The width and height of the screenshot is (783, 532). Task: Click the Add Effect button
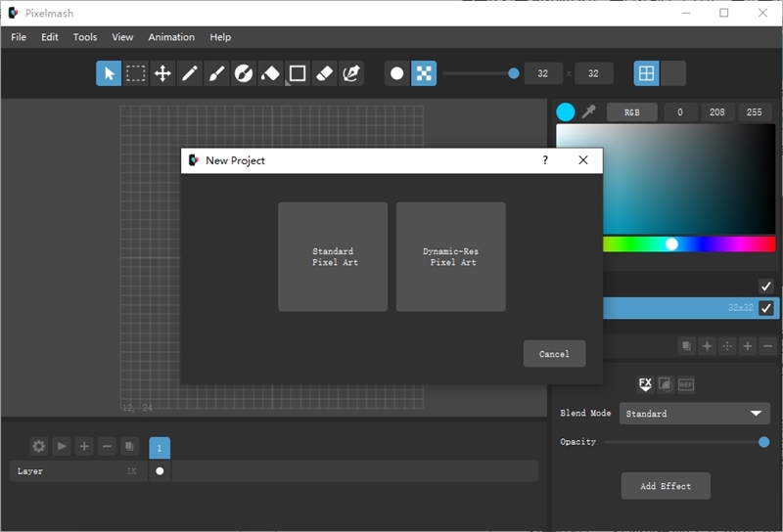pyautogui.click(x=666, y=486)
